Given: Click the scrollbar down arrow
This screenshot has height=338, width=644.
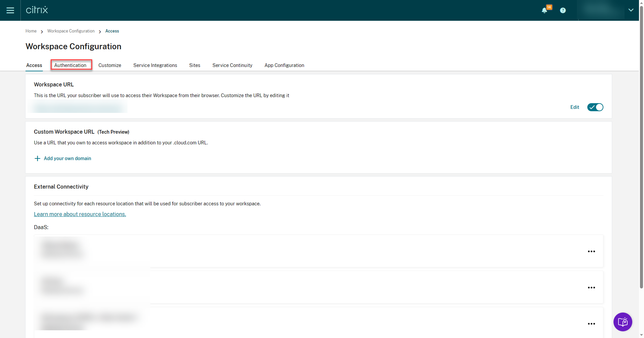Looking at the screenshot, I should 641,335.
